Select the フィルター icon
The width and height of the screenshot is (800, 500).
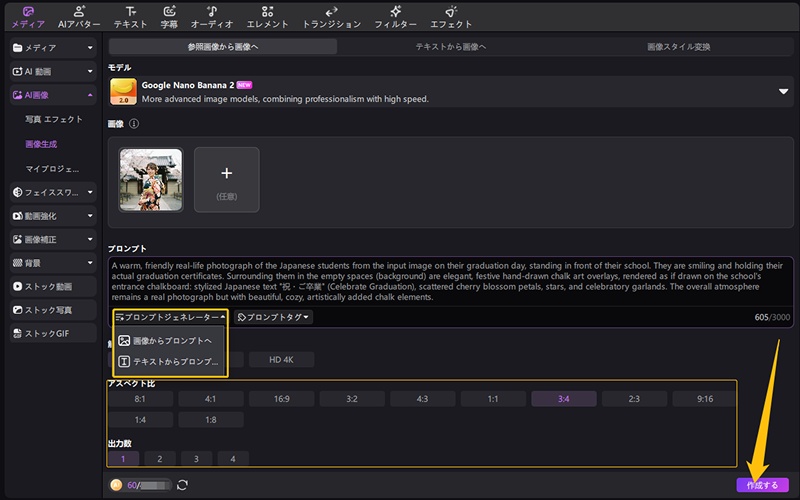coord(396,15)
